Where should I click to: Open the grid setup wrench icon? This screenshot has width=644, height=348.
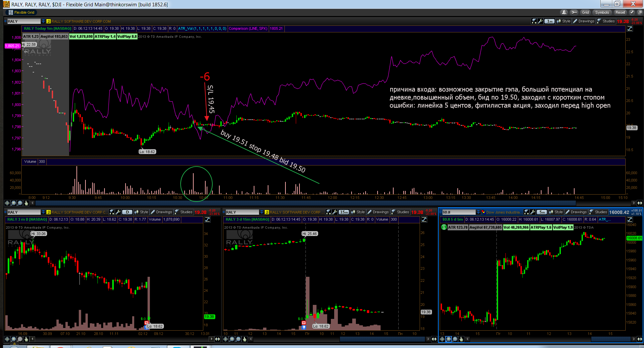click(x=574, y=12)
